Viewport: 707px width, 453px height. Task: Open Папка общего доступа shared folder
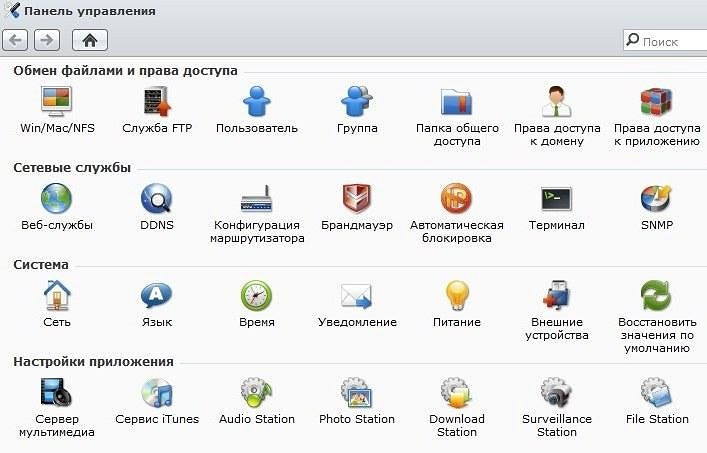(456, 102)
